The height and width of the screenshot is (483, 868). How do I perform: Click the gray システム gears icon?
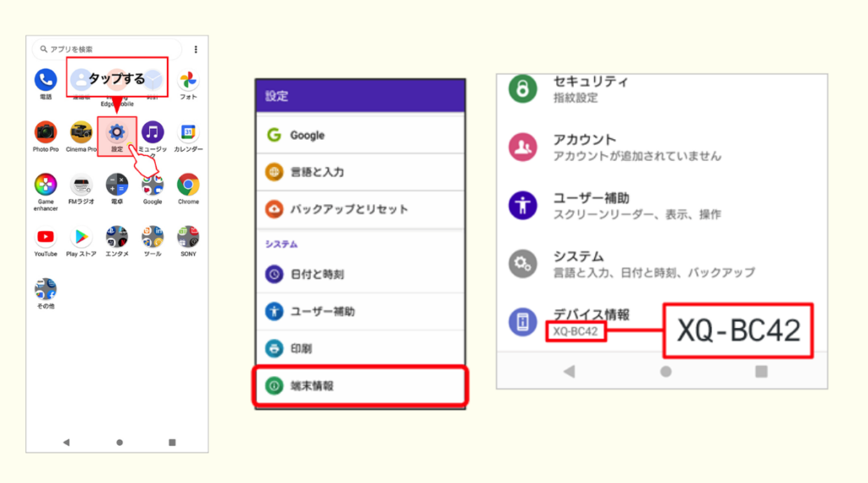coord(522,264)
